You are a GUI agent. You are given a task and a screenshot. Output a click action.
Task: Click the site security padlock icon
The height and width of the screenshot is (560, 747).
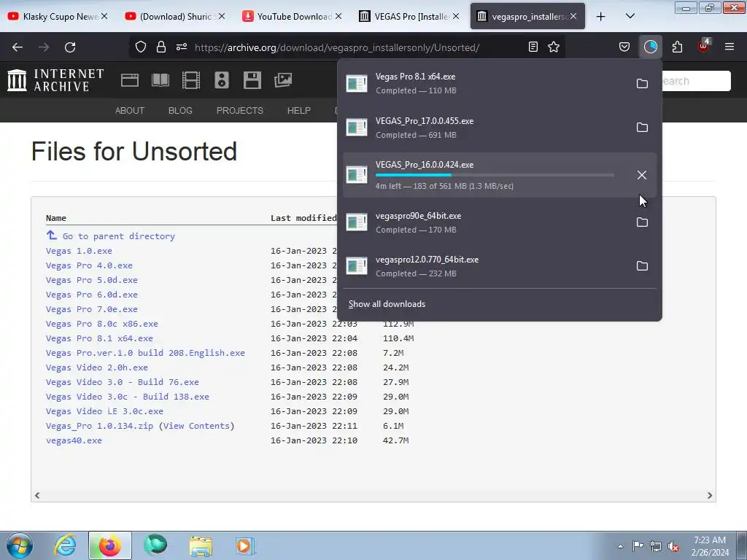coord(161,47)
